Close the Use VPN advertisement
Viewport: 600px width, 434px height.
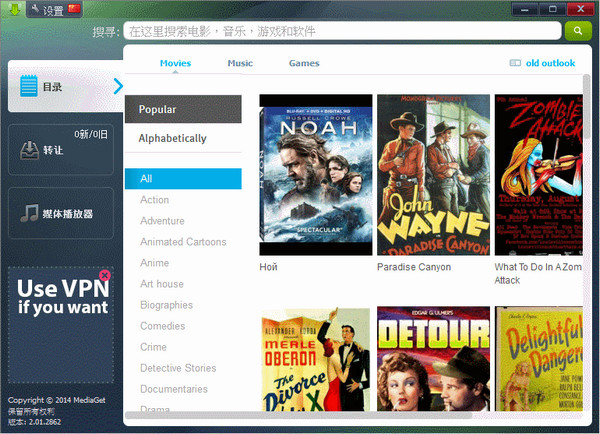click(105, 275)
